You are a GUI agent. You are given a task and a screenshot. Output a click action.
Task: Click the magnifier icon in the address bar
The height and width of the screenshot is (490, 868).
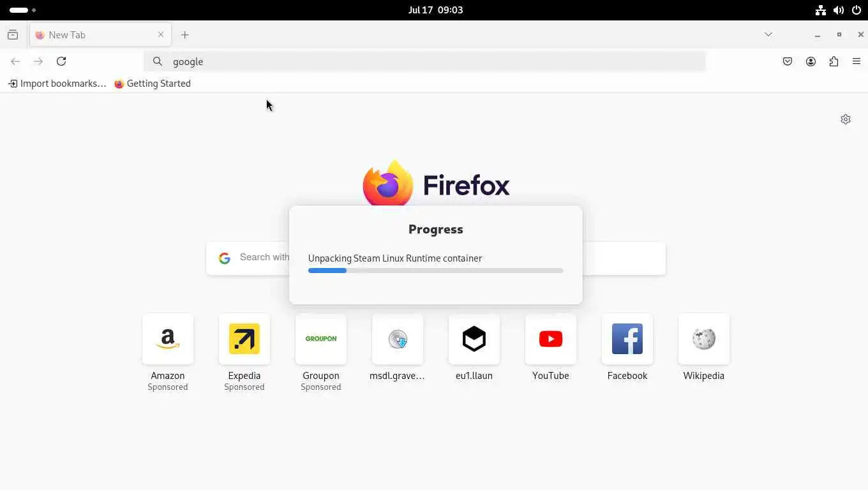158,61
